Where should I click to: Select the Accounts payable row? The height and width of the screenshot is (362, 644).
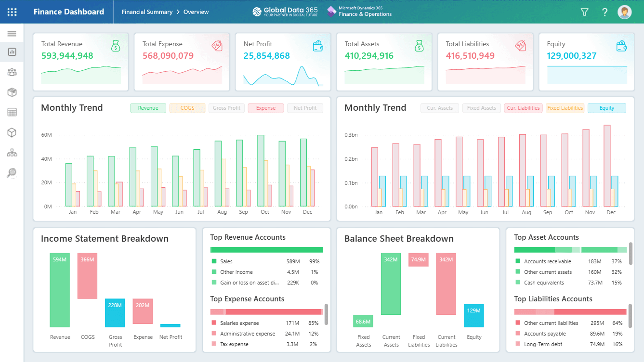[570, 334]
